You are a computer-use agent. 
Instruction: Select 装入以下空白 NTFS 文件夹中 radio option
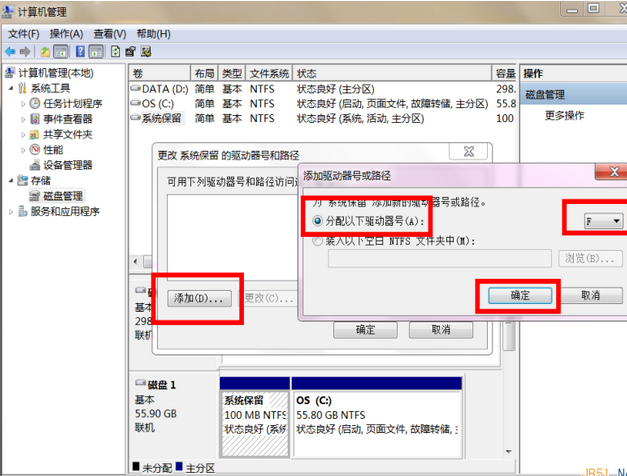[319, 241]
